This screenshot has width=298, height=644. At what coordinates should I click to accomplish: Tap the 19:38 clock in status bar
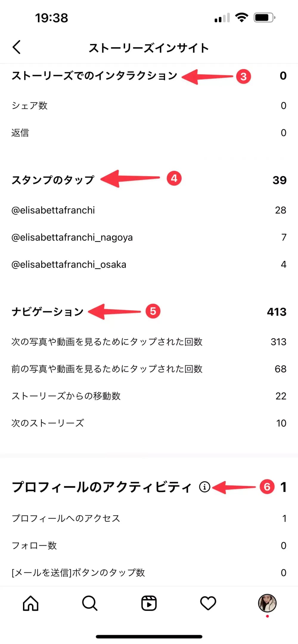click(x=52, y=18)
